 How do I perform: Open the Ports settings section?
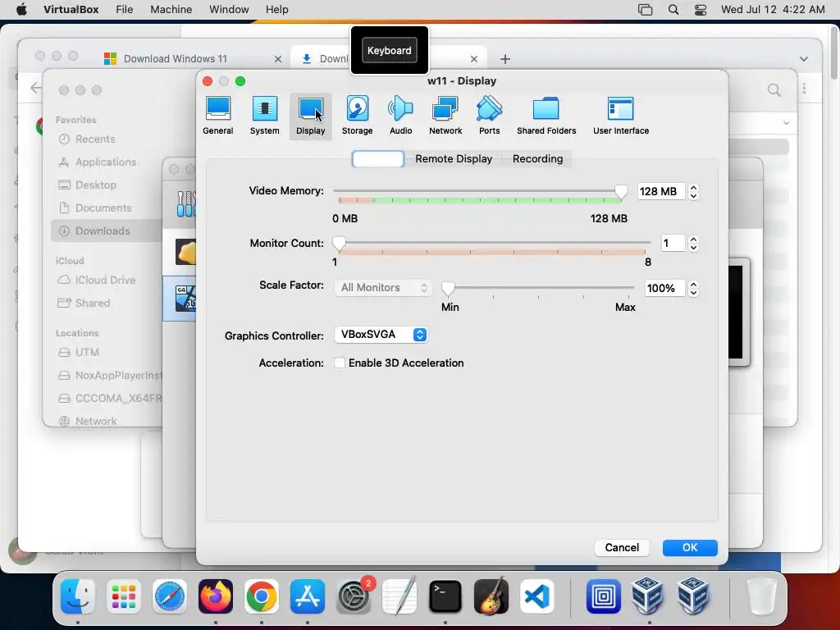(489, 116)
